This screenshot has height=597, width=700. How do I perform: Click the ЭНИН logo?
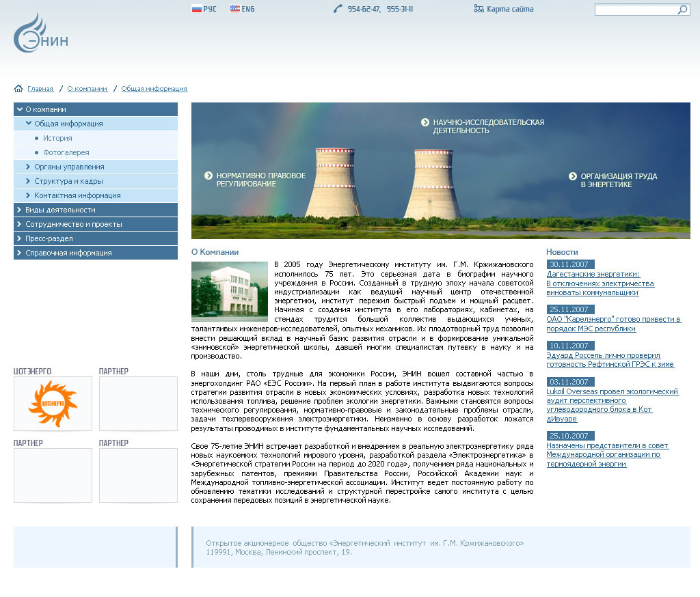tap(40, 33)
